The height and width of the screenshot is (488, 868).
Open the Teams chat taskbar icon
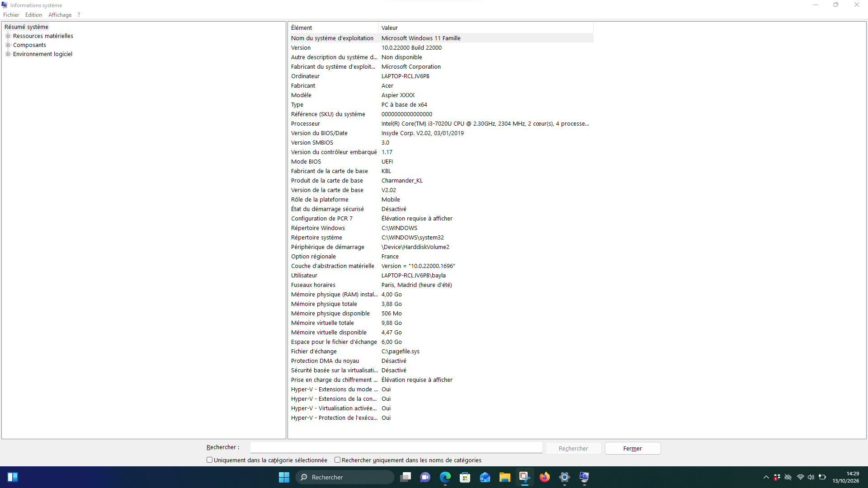(425, 477)
